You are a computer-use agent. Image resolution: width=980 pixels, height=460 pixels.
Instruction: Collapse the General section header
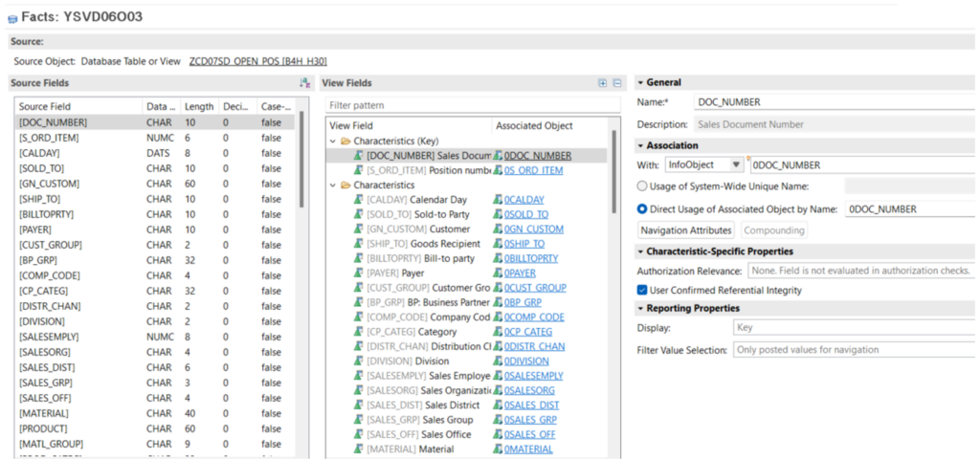point(640,83)
